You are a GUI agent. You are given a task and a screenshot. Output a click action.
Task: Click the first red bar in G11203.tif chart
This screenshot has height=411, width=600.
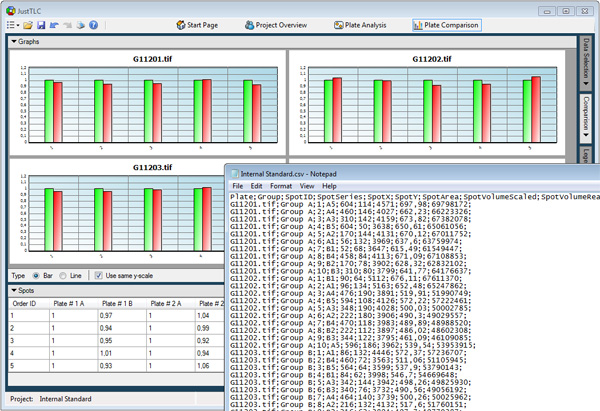[x=58, y=221]
